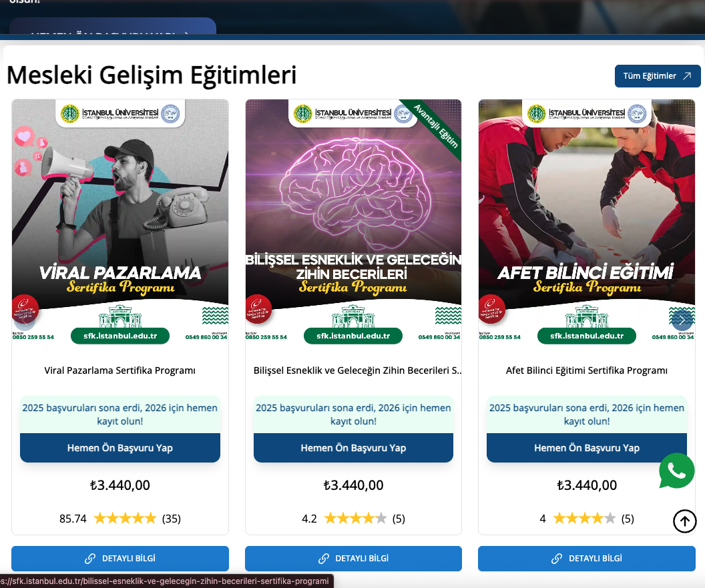Screen dimensions: 705x588
Task: Apply via Hemen Ön Başvuru Yap for Viral Pazarlama
Action: pos(120,448)
